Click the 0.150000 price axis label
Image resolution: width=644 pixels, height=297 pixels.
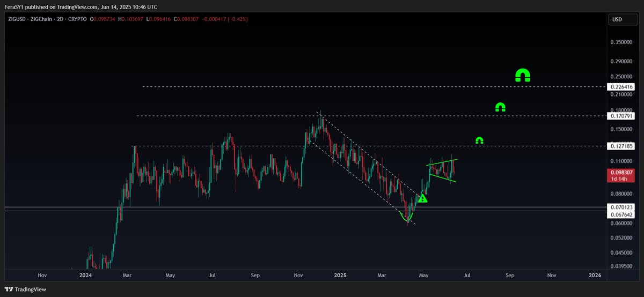(621, 129)
